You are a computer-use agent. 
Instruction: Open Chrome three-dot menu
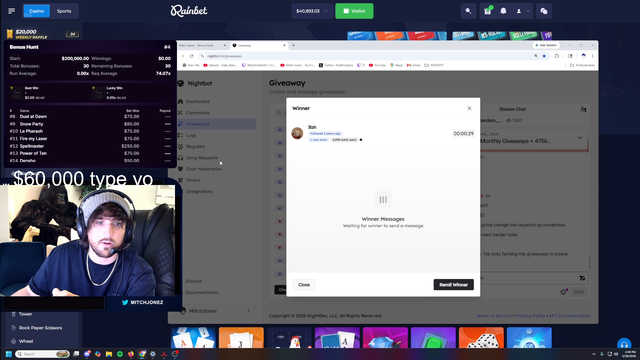pos(592,56)
